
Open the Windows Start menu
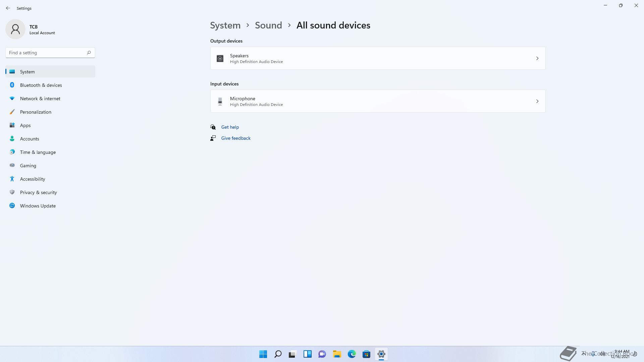click(x=263, y=354)
